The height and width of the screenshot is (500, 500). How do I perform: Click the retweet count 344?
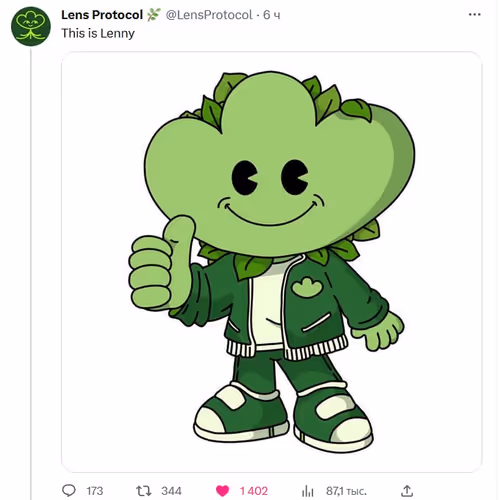[171, 491]
